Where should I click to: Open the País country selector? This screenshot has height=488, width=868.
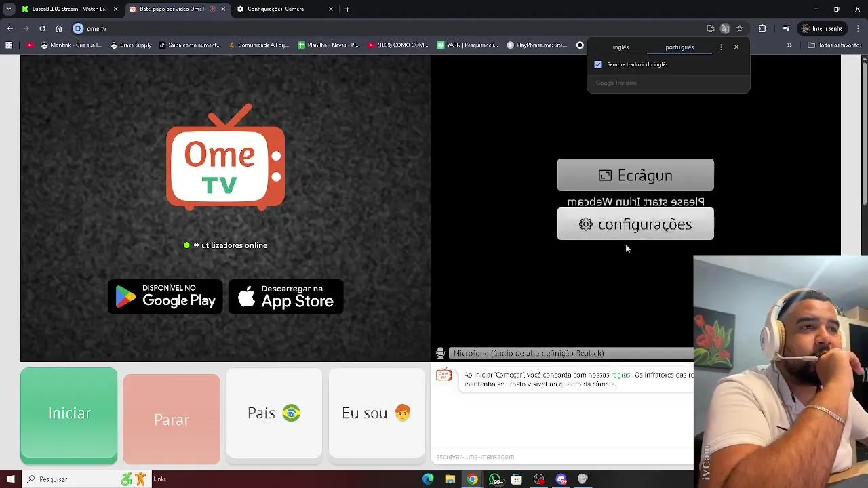click(x=274, y=413)
